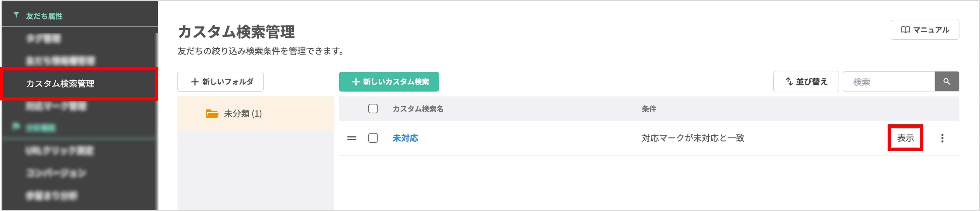Image resolution: width=980 pixels, height=211 pixels.
Task: Open the マニュアル documentation
Action: point(924,30)
